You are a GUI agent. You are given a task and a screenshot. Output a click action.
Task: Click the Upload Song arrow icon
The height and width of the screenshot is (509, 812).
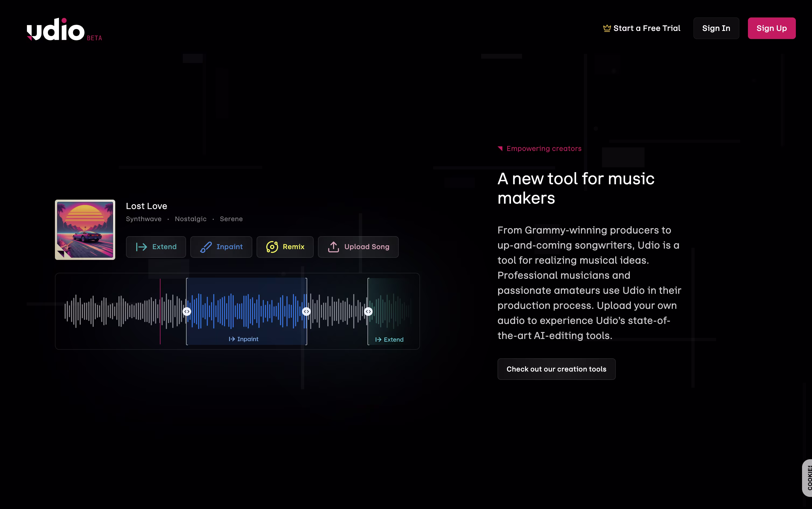coord(333,247)
